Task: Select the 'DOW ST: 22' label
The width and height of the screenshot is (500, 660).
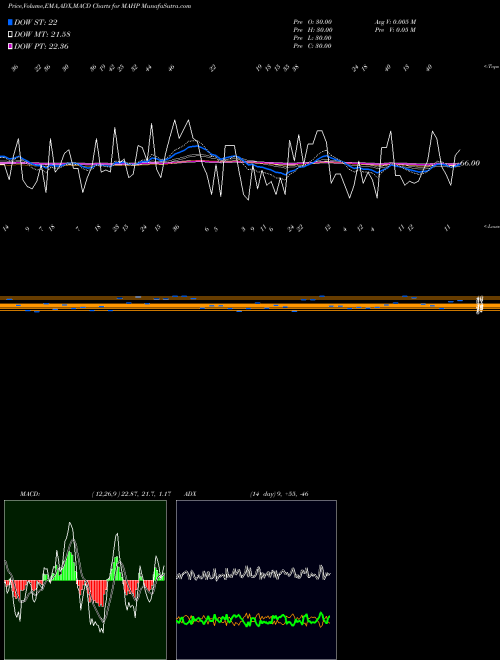Action: pyautogui.click(x=36, y=22)
